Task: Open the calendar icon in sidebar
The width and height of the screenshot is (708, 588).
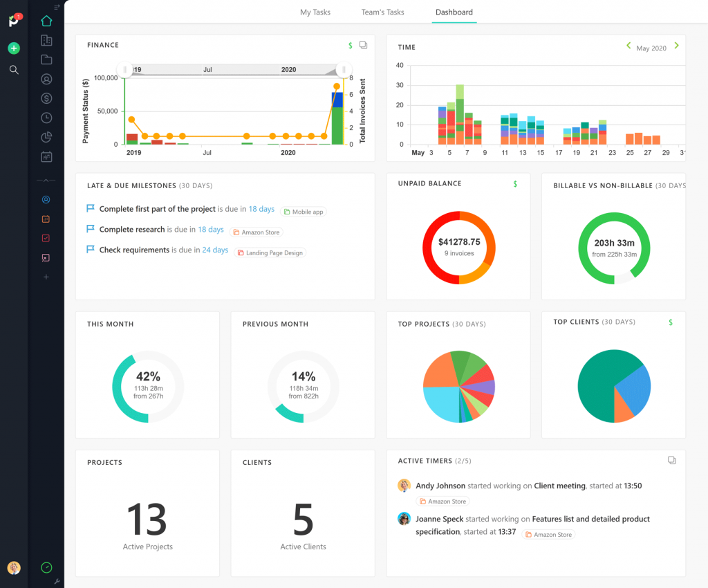Action: [x=46, y=156]
